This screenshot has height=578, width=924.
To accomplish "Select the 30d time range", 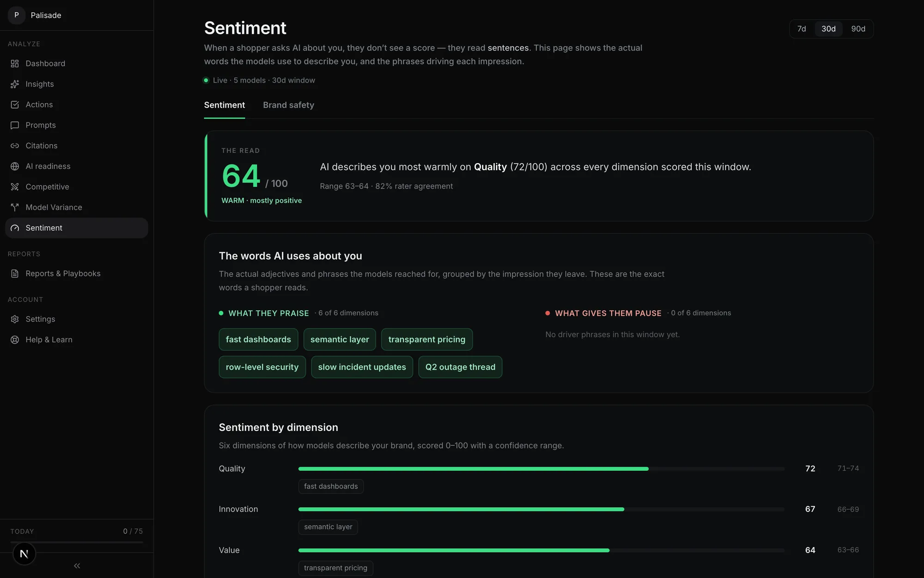I will coord(828,29).
